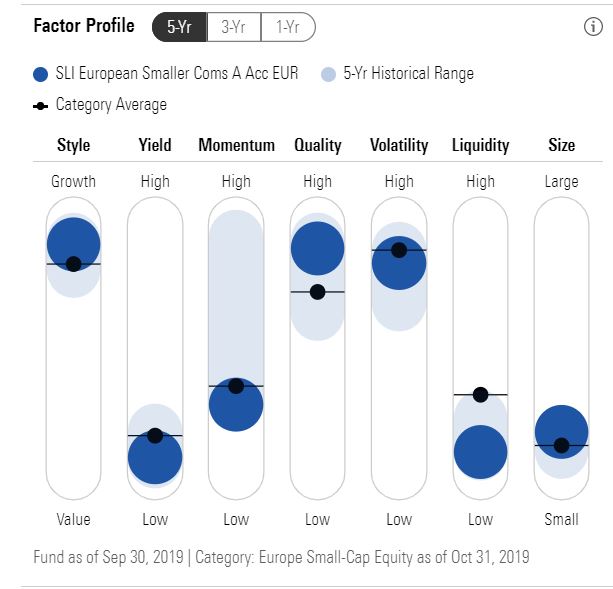Click the Category Average legend marker

tap(40, 105)
